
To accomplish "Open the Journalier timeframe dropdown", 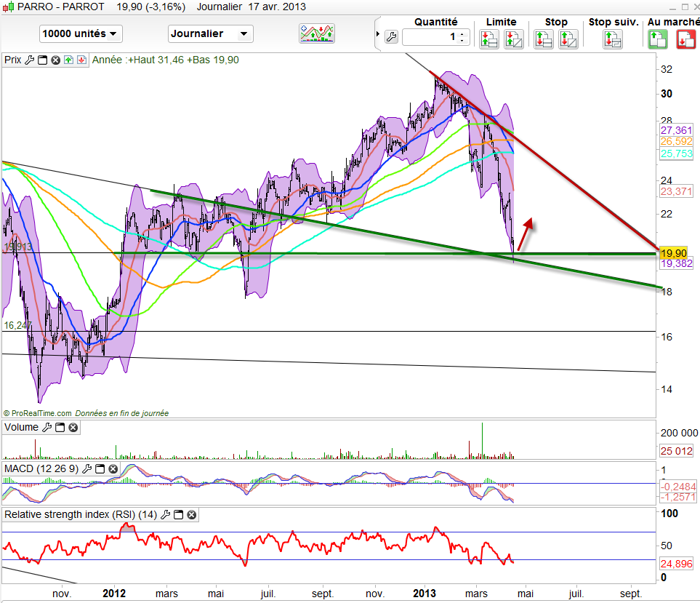I will coord(210,33).
